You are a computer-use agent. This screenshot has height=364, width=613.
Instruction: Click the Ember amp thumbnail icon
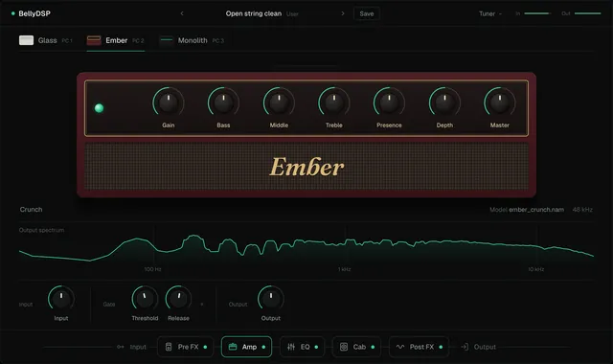[x=94, y=40]
